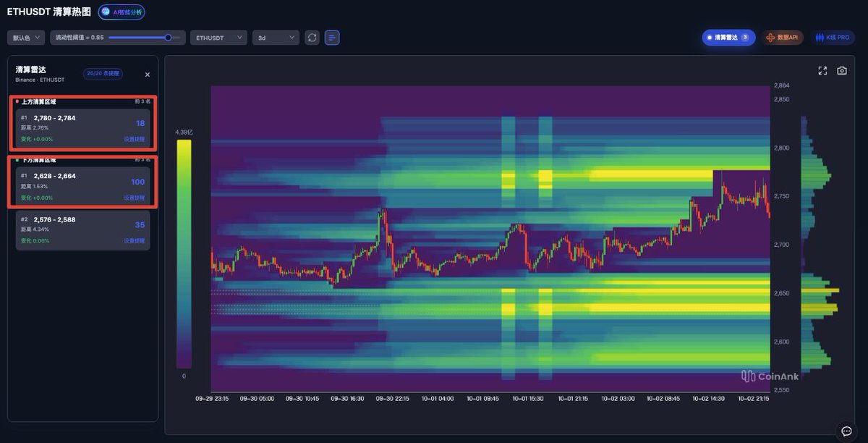Launch K线 PRO view

[x=832, y=37]
